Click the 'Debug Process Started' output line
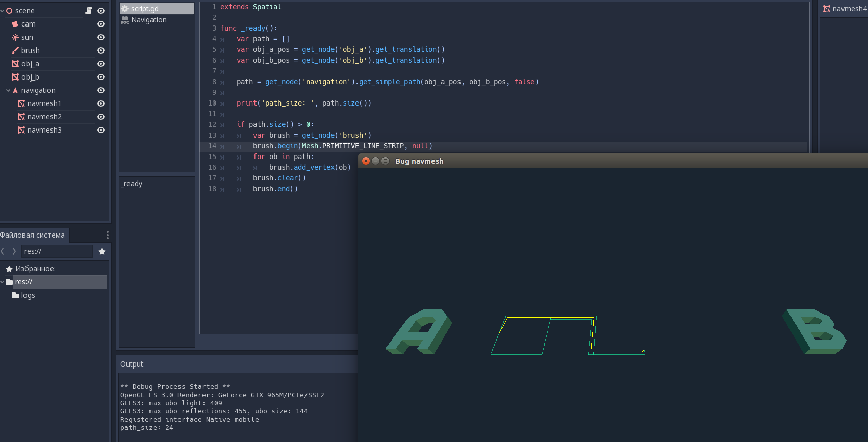This screenshot has width=868, height=442. pos(175,387)
